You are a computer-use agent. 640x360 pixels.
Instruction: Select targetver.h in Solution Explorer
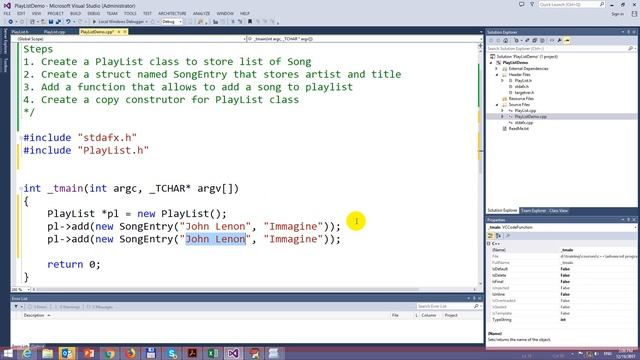click(524, 93)
